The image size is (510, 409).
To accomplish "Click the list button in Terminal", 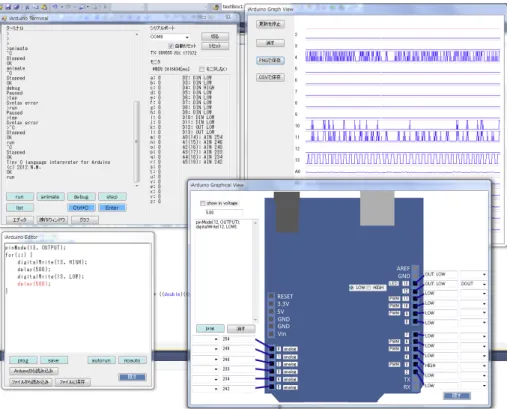I will pos(20,208).
